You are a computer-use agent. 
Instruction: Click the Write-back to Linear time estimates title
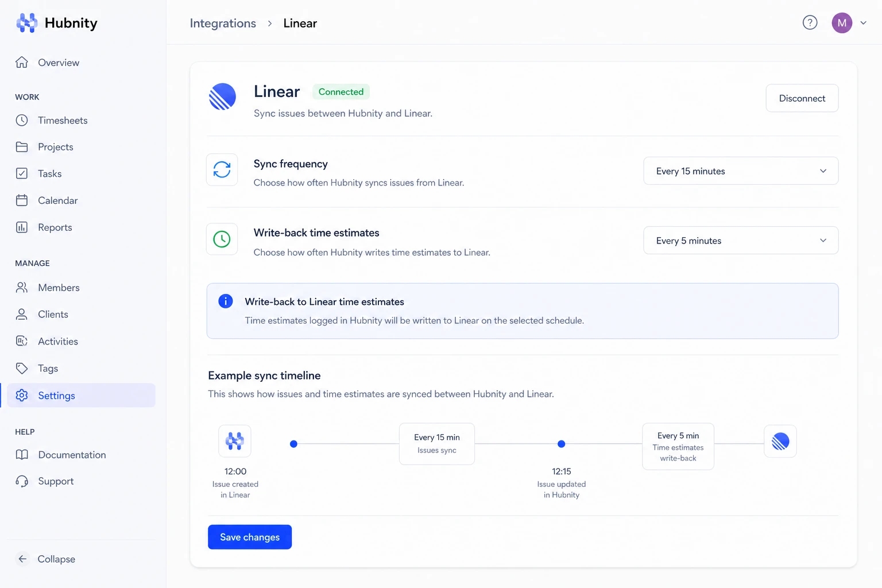coord(324,302)
